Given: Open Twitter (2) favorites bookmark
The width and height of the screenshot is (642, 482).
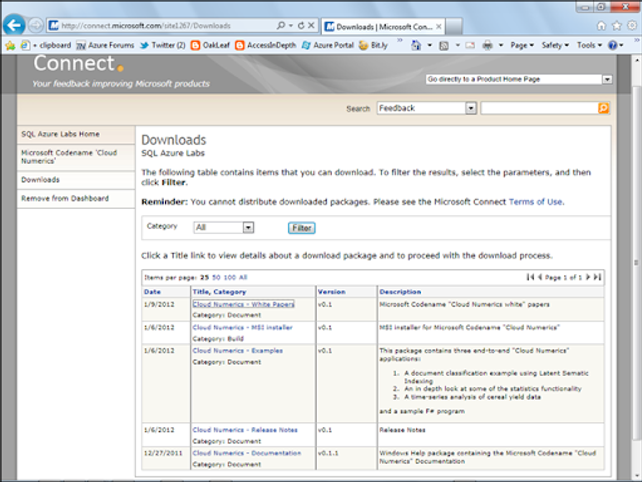Looking at the screenshot, I should 163,45.
